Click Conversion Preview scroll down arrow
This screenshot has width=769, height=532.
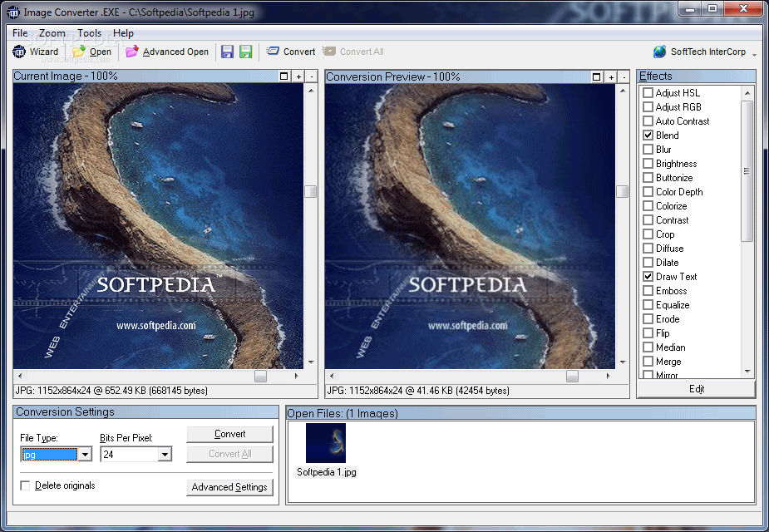point(623,362)
